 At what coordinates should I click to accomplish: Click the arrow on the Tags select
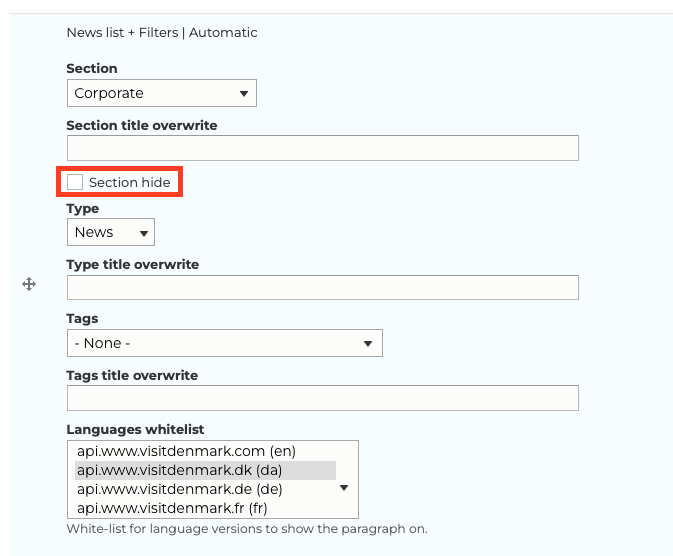pyautogui.click(x=368, y=343)
